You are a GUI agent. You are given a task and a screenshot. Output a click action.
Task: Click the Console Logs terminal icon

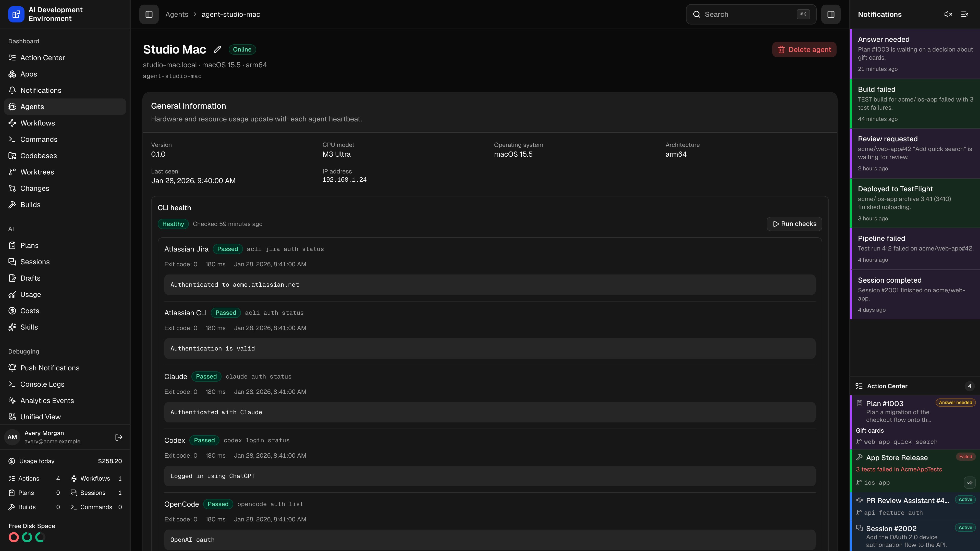(12, 384)
